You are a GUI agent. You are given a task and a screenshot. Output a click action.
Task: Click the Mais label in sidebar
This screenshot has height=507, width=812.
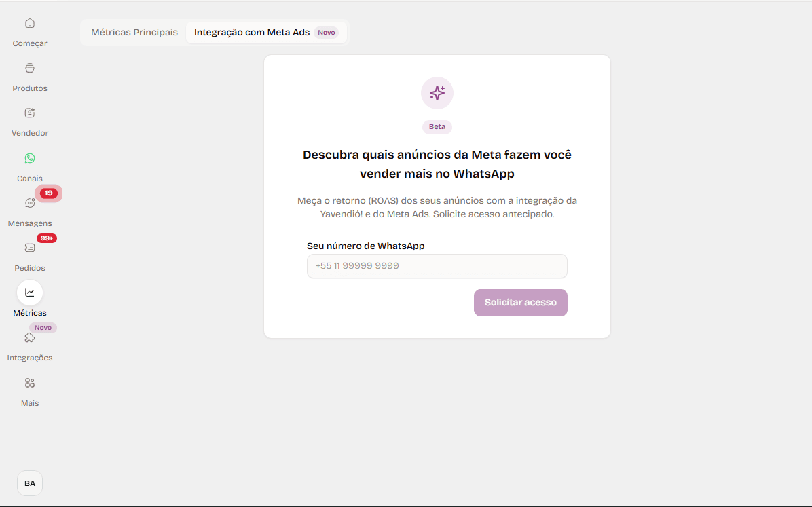pos(29,403)
